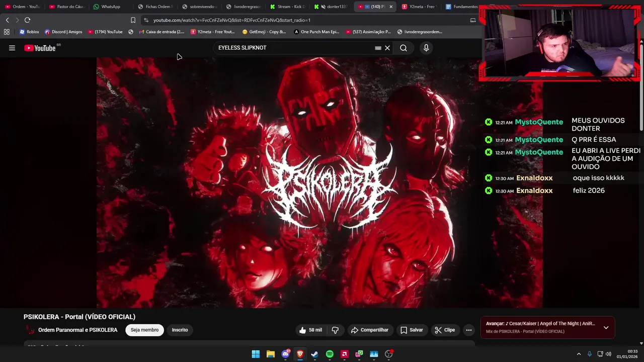
Task: Dislike the video with thumbs down
Action: pyautogui.click(x=335, y=330)
